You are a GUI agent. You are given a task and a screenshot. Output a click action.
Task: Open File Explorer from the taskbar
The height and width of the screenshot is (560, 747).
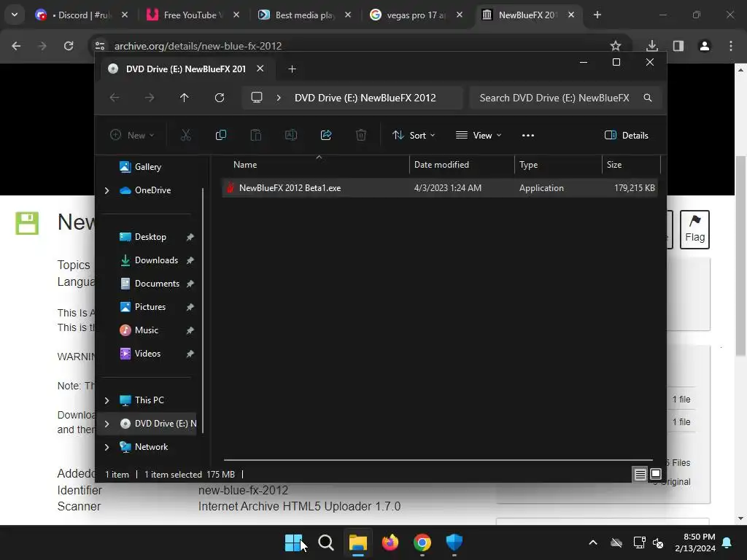tap(357, 542)
